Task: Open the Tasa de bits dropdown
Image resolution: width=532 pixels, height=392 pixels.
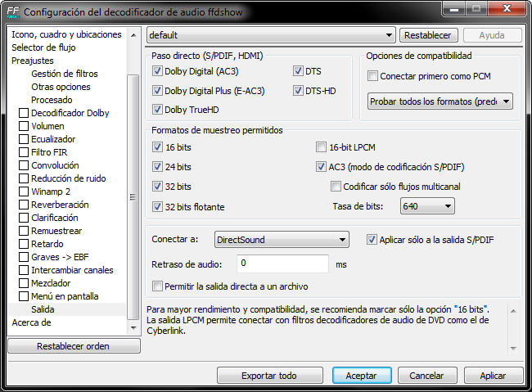Action: click(x=427, y=206)
